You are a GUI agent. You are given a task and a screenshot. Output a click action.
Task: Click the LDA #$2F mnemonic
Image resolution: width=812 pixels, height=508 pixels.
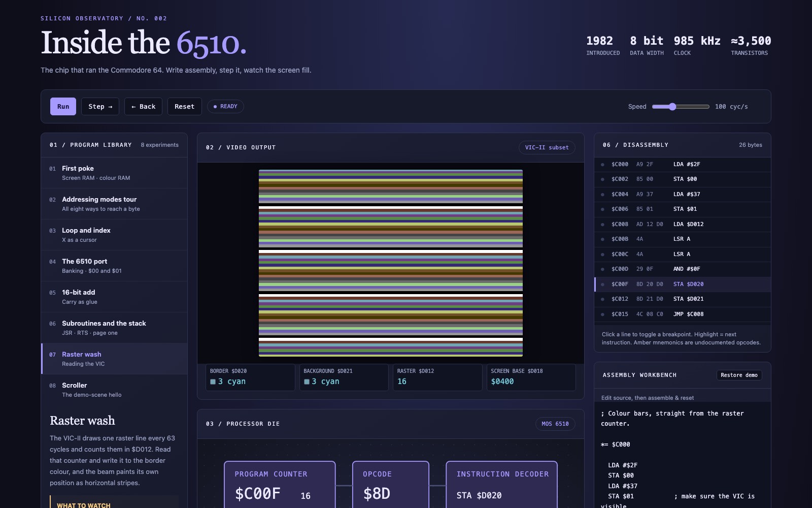coord(687,165)
